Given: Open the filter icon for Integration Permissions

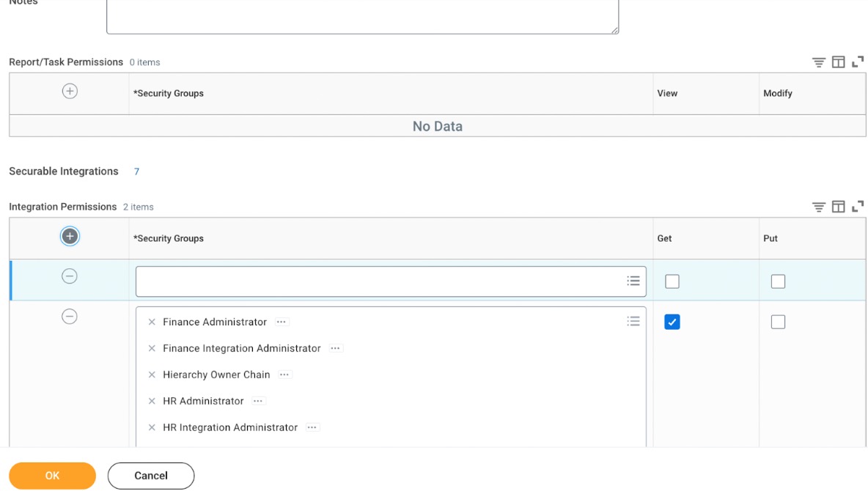Looking at the screenshot, I should pyautogui.click(x=819, y=207).
